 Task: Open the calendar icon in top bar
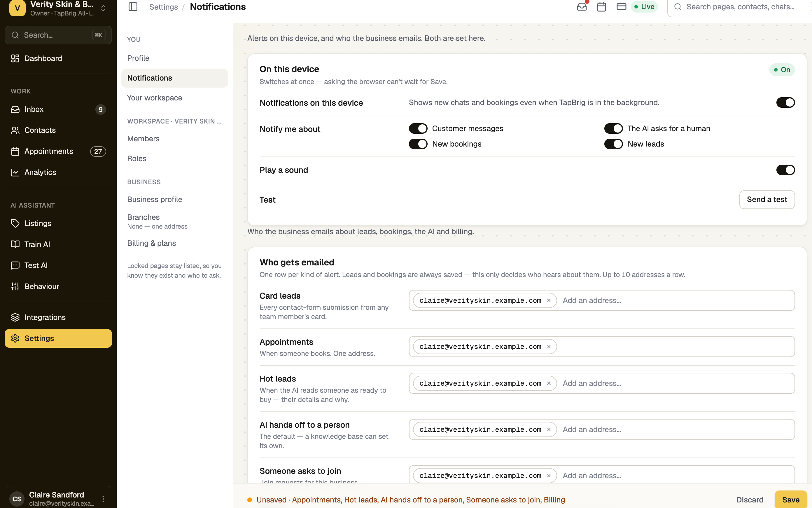pos(601,7)
